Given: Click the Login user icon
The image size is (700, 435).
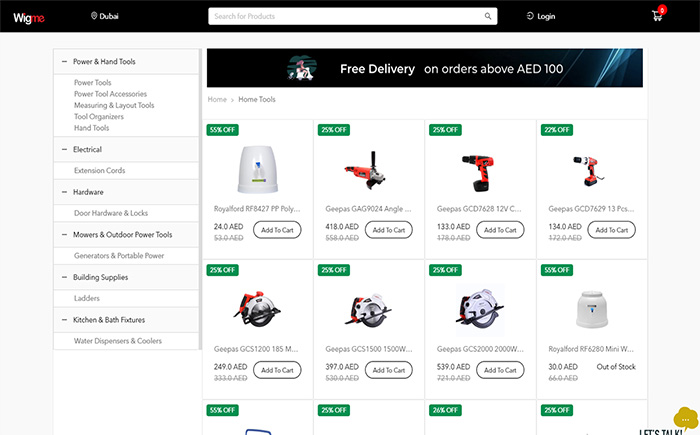Looking at the screenshot, I should [x=530, y=16].
